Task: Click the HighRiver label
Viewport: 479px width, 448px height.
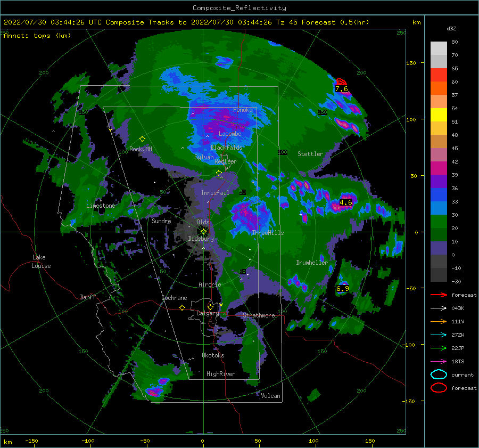Action: point(221,374)
